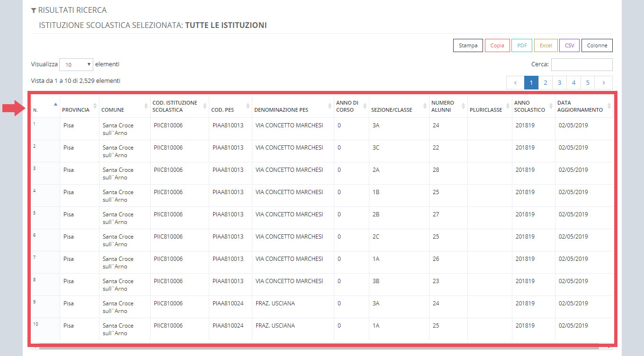The height and width of the screenshot is (356, 644).
Task: Jump to page 5 of results
Action: click(x=588, y=82)
